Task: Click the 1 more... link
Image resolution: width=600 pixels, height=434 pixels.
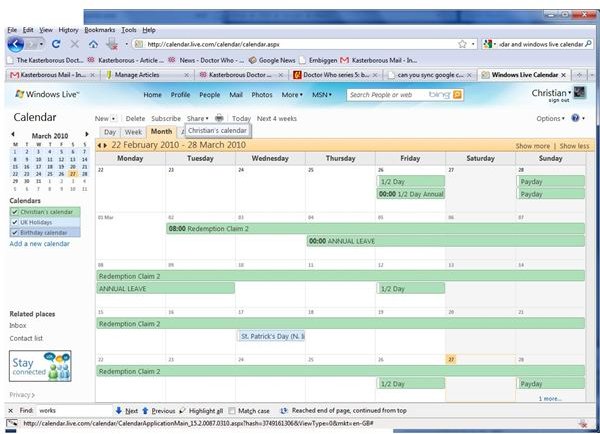Action: pos(550,399)
